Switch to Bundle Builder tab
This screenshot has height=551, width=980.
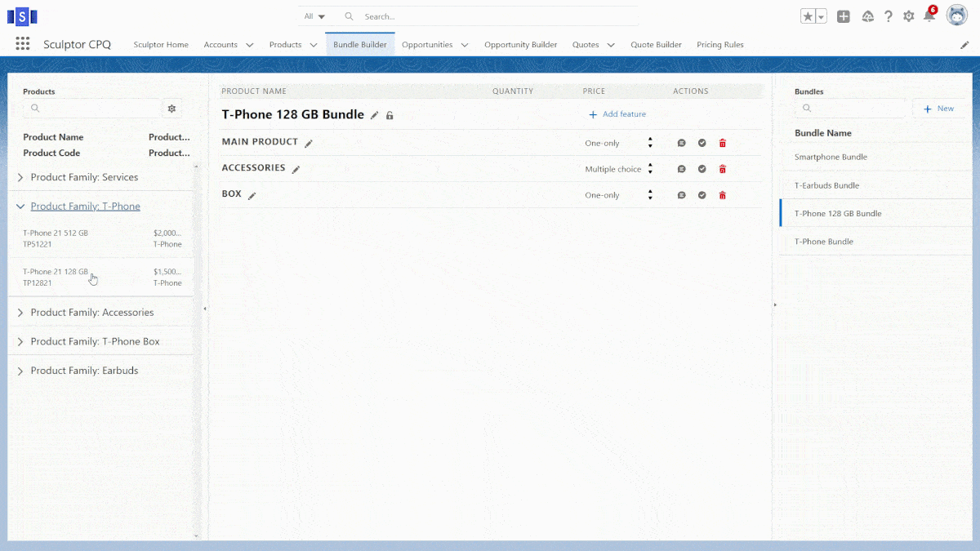point(360,45)
